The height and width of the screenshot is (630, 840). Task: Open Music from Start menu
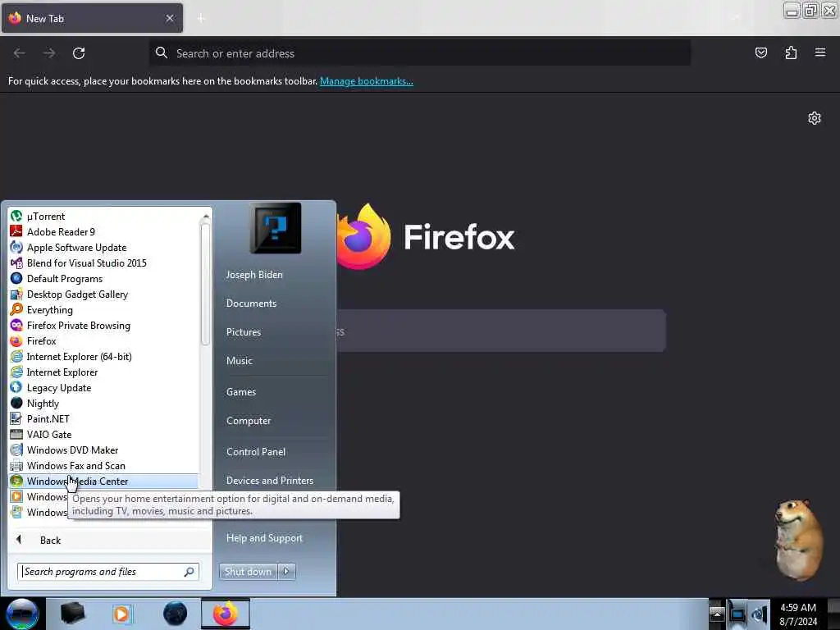pyautogui.click(x=240, y=361)
